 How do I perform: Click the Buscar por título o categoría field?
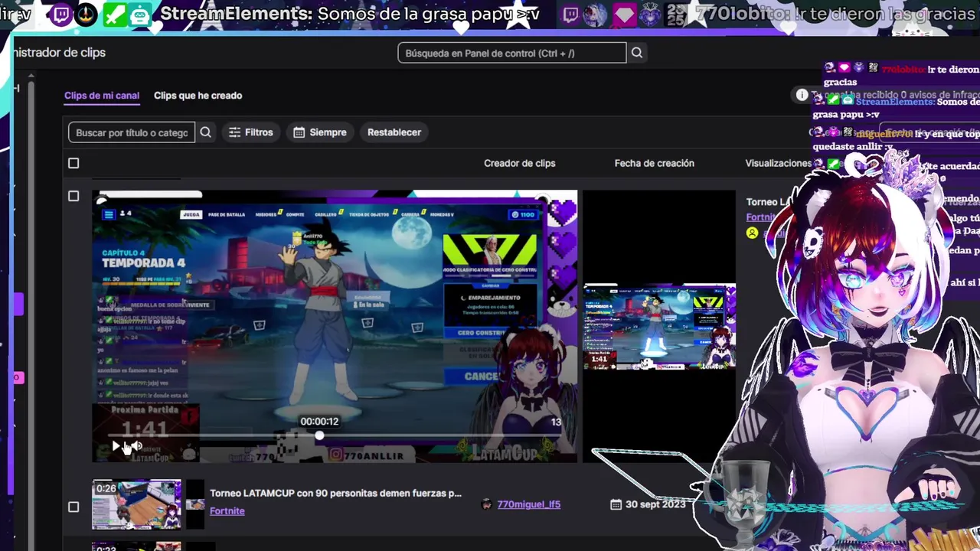pos(132,132)
